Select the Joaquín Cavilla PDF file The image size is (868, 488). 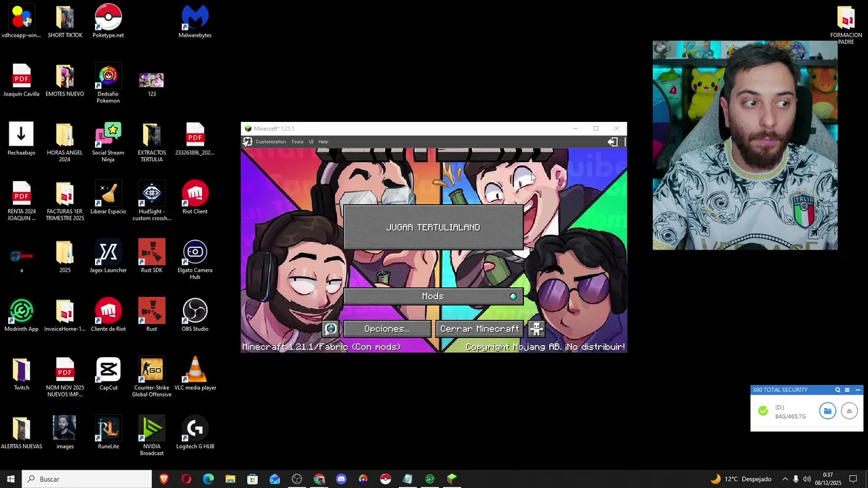[x=21, y=81]
